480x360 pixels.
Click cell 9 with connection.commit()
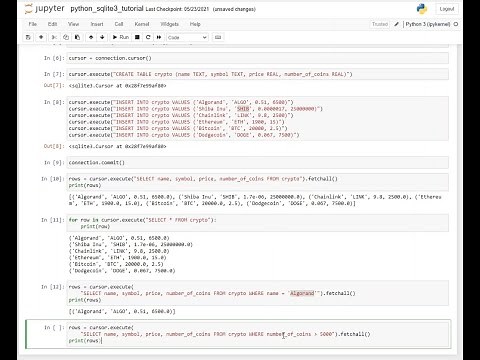click(258, 162)
